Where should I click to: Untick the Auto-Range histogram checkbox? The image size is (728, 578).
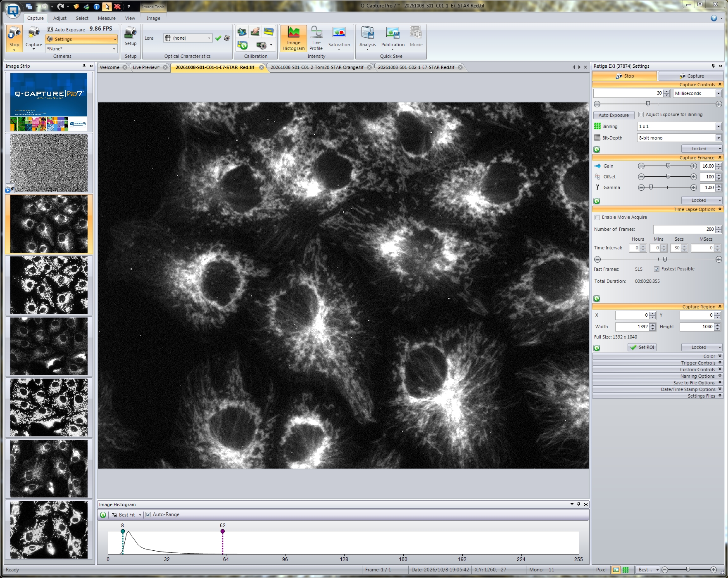(148, 515)
